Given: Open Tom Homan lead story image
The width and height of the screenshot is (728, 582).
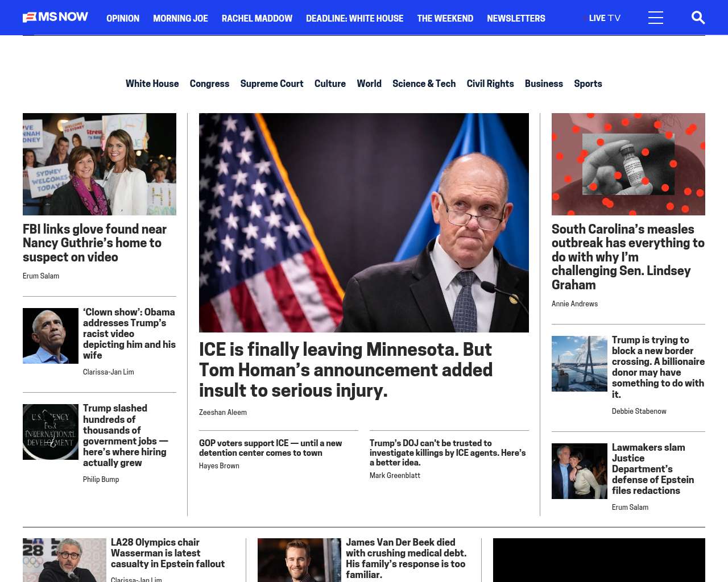Looking at the screenshot, I should pos(364,223).
